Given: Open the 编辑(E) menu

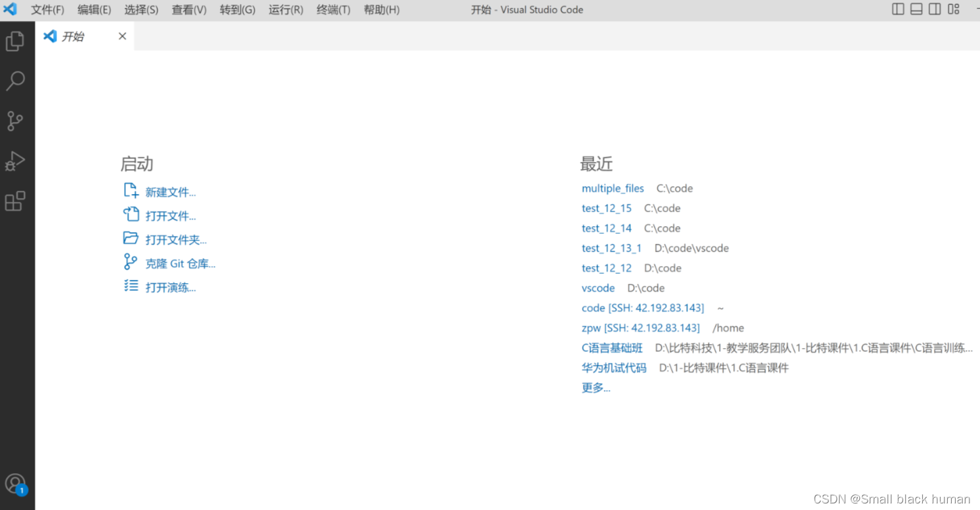Looking at the screenshot, I should 94,10.
